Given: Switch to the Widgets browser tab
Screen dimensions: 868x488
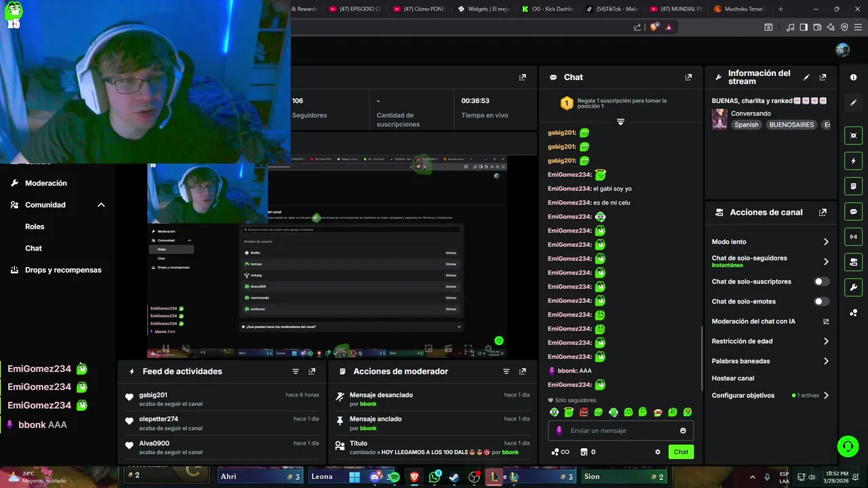Looking at the screenshot, I should 483,9.
